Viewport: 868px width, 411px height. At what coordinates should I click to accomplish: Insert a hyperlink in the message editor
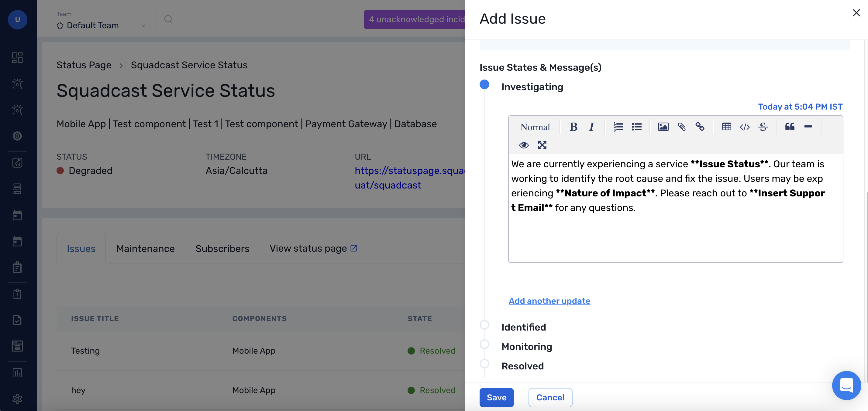[700, 127]
